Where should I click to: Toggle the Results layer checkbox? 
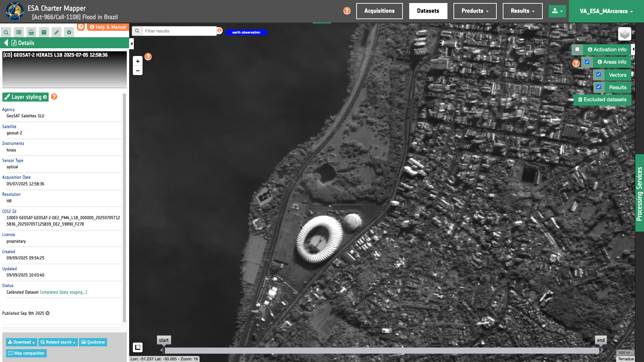(x=599, y=87)
